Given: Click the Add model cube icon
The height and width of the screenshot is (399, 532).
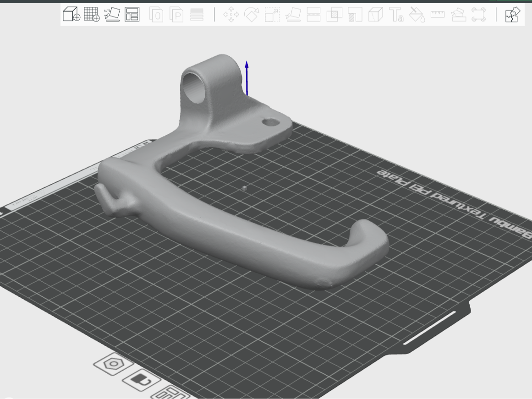Looking at the screenshot, I should tap(71, 15).
